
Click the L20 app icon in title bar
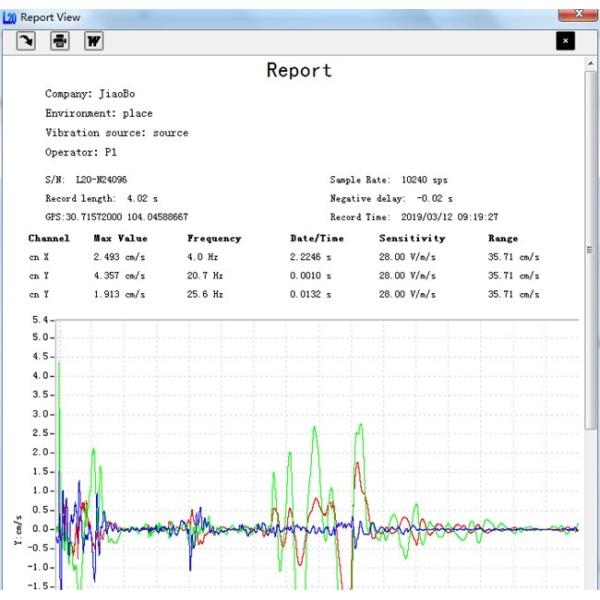[x=10, y=17]
